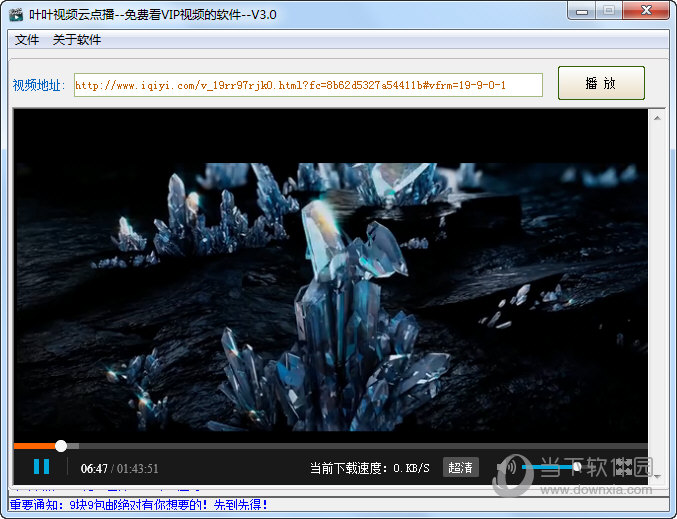Change quality via the 超清 button
This screenshot has height=519, width=677.
461,467
